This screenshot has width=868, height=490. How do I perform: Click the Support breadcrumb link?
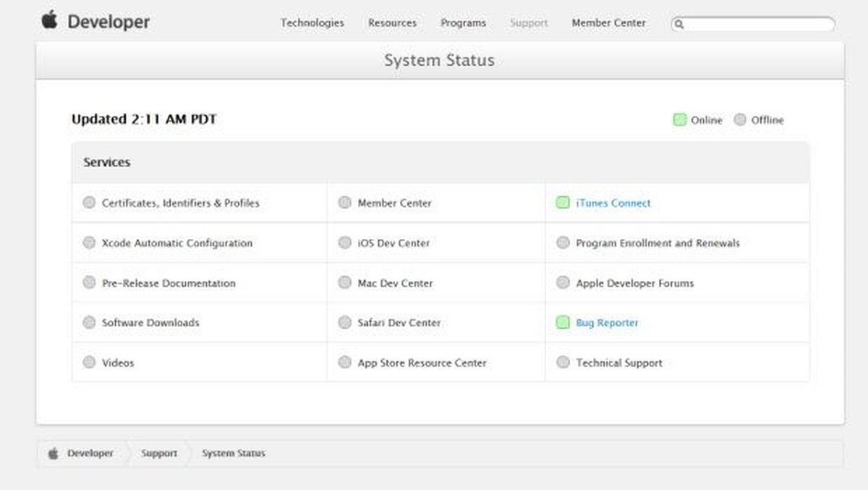pyautogui.click(x=159, y=453)
